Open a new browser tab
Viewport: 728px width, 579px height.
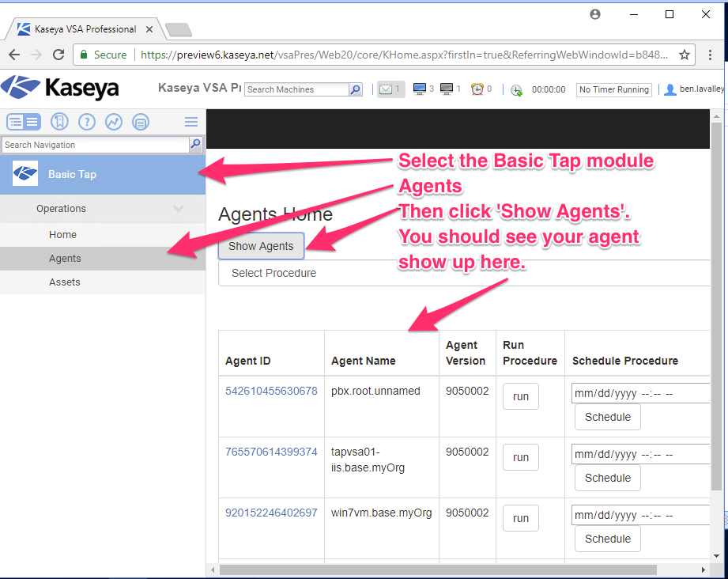click(179, 30)
